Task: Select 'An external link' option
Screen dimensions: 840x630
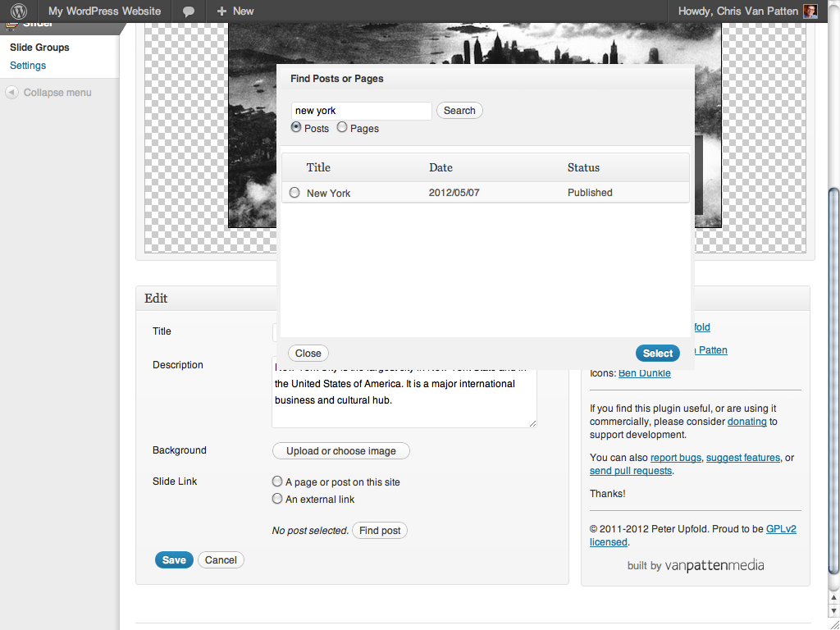Action: pos(277,499)
